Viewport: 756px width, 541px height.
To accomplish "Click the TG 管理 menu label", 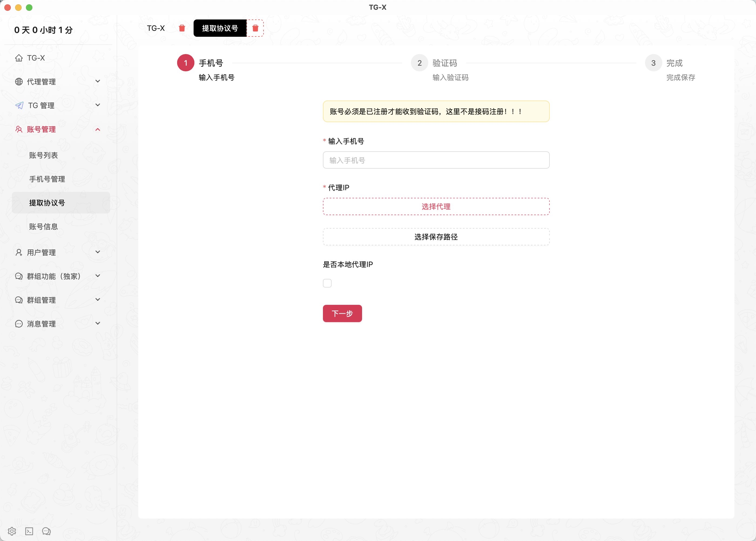I will click(x=41, y=106).
